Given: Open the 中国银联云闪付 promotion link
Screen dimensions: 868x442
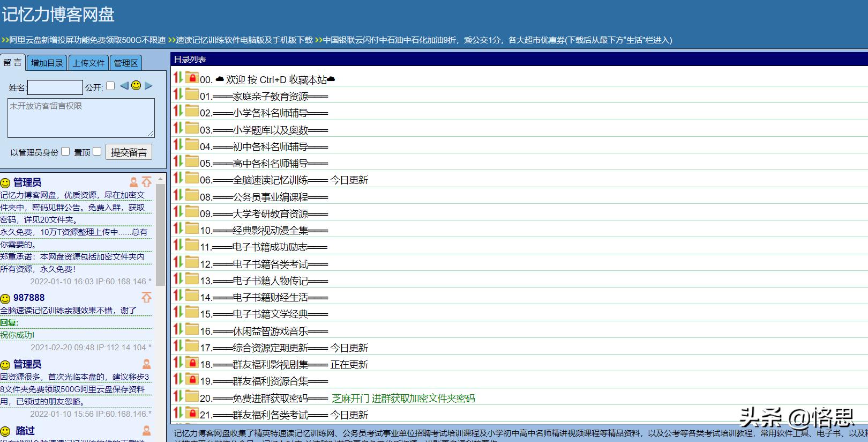Looking at the screenshot, I should click(497, 40).
